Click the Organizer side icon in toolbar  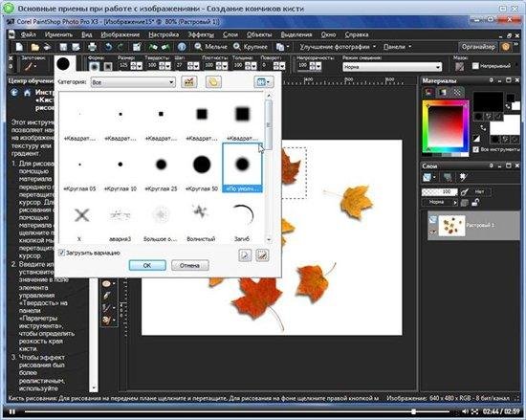pyautogui.click(x=506, y=47)
